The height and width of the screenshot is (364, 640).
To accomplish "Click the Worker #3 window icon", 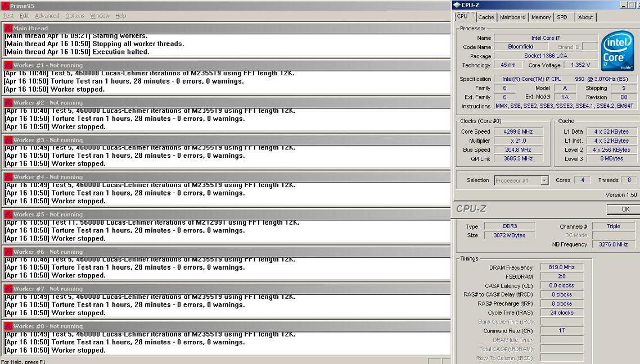I will tap(8, 140).
